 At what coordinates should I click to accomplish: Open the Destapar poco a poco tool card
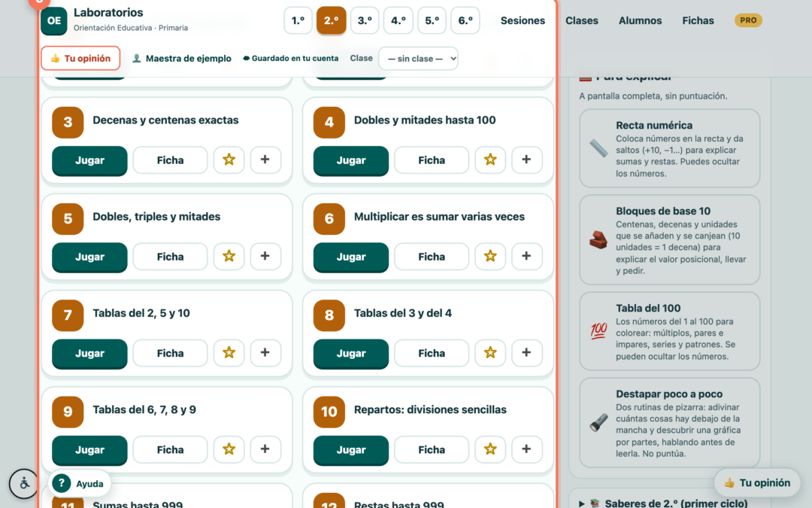click(x=670, y=422)
